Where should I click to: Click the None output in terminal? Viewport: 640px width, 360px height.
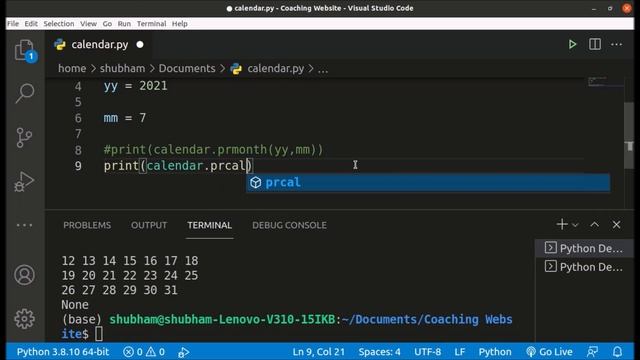click(x=75, y=305)
